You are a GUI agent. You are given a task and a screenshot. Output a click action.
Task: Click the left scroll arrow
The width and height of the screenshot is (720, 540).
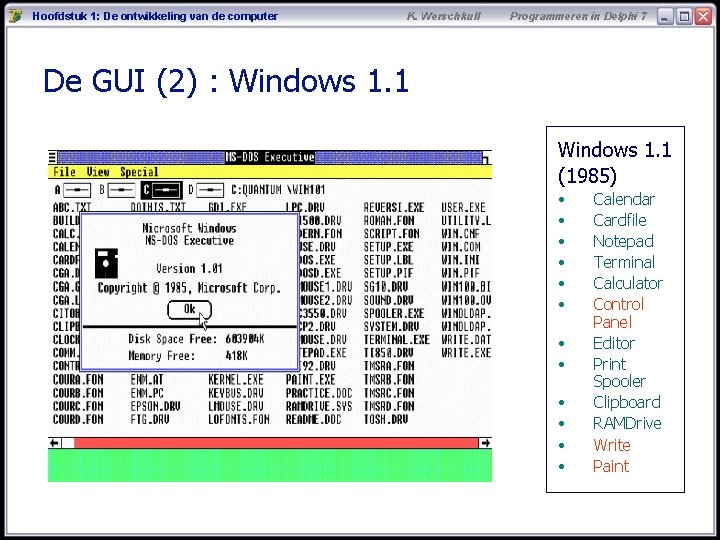(x=55, y=443)
